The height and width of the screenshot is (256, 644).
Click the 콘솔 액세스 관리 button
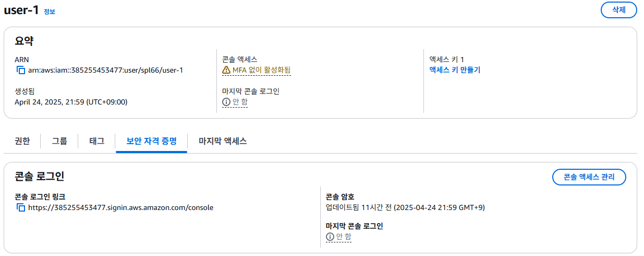tap(589, 177)
